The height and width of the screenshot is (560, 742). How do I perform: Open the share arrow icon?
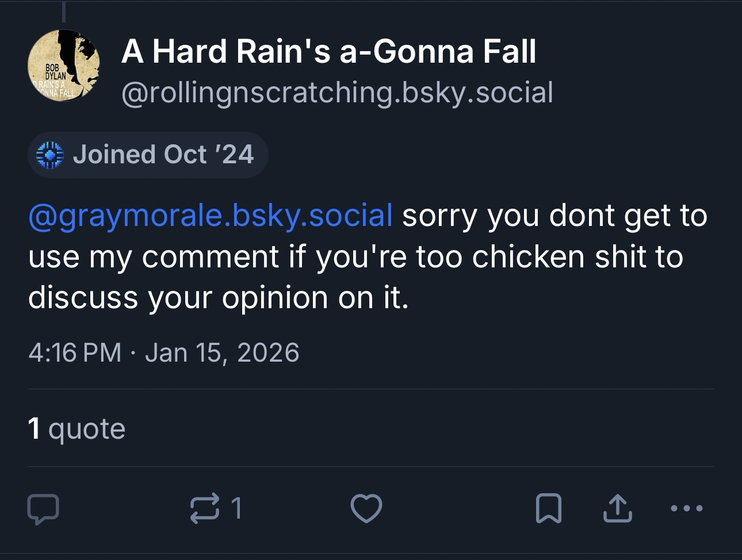(617, 508)
